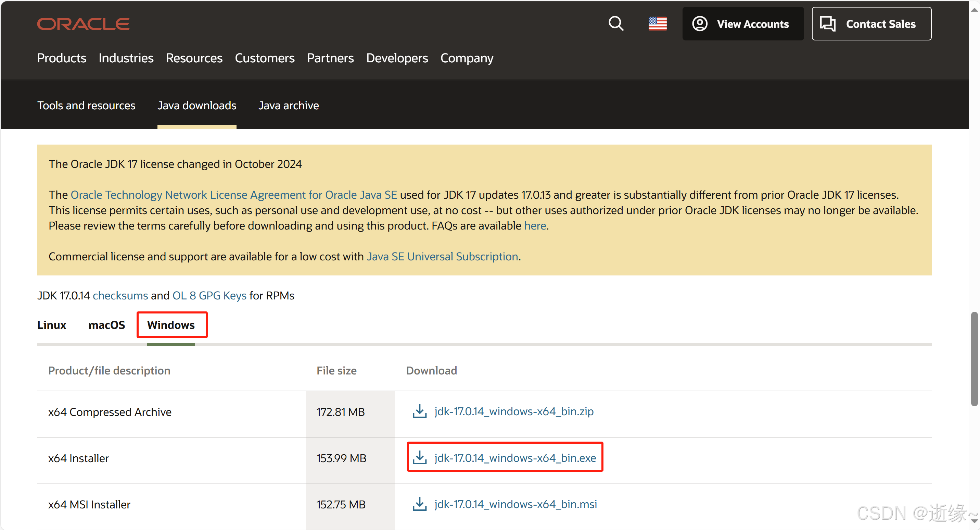
Task: Click the US flag country selector
Action: (658, 24)
